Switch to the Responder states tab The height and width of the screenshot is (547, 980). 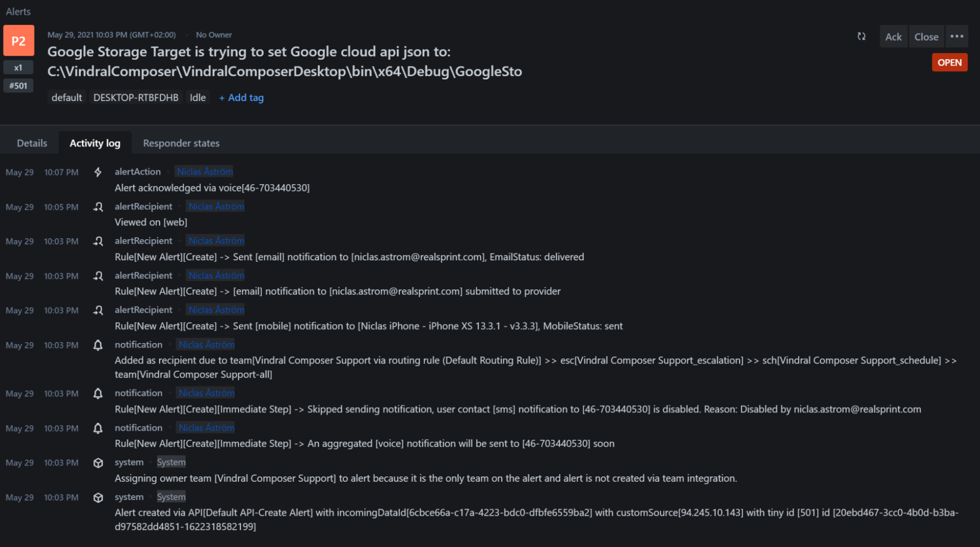point(181,143)
